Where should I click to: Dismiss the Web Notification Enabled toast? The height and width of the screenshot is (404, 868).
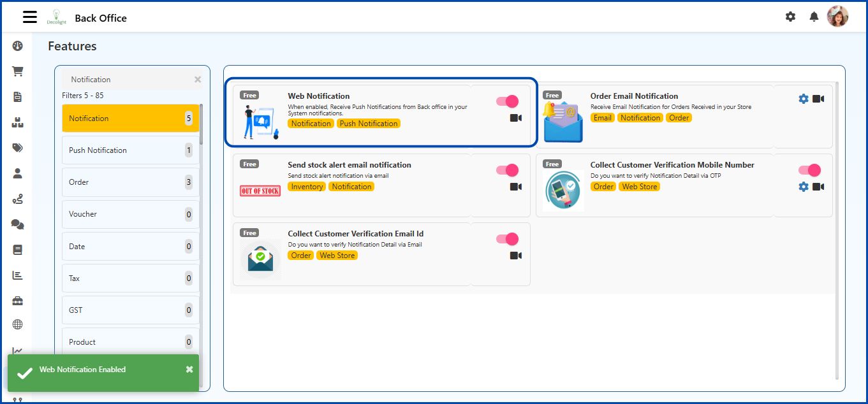tap(189, 368)
